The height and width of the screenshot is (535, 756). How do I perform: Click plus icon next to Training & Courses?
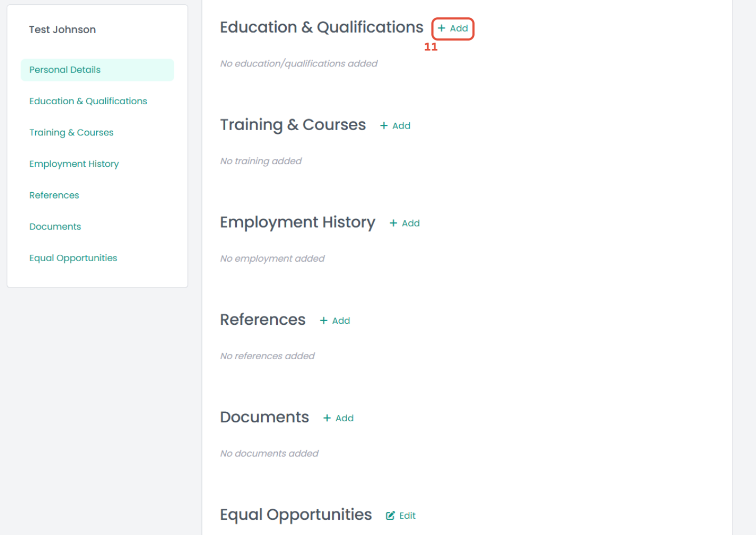tap(384, 126)
